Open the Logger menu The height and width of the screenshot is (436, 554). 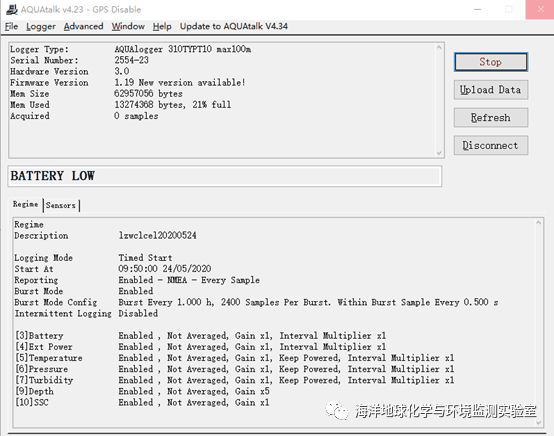41,26
